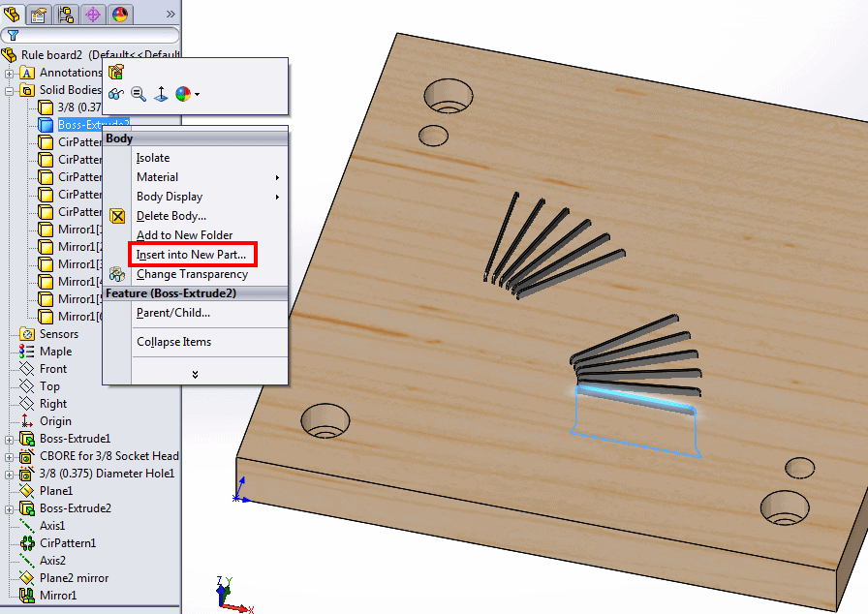
Task: Expand the Boss-Extrude1 feature node
Action: (x=10, y=439)
